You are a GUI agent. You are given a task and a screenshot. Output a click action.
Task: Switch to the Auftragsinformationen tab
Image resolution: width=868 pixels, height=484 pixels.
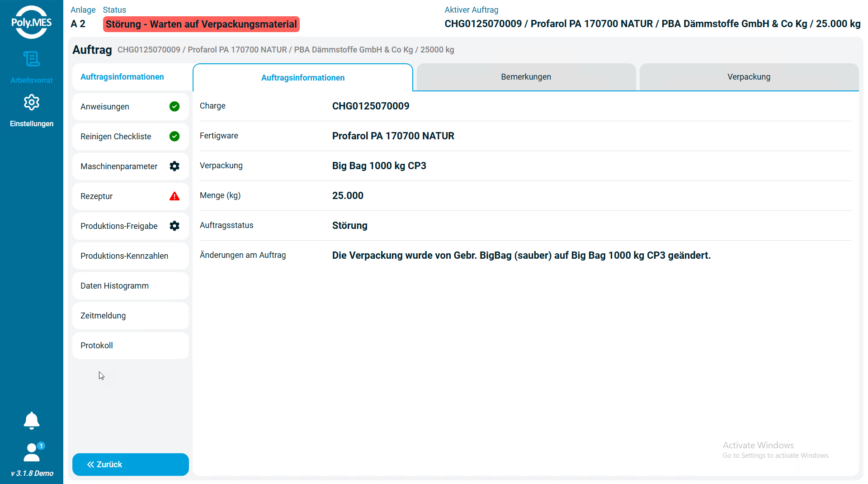(x=303, y=78)
